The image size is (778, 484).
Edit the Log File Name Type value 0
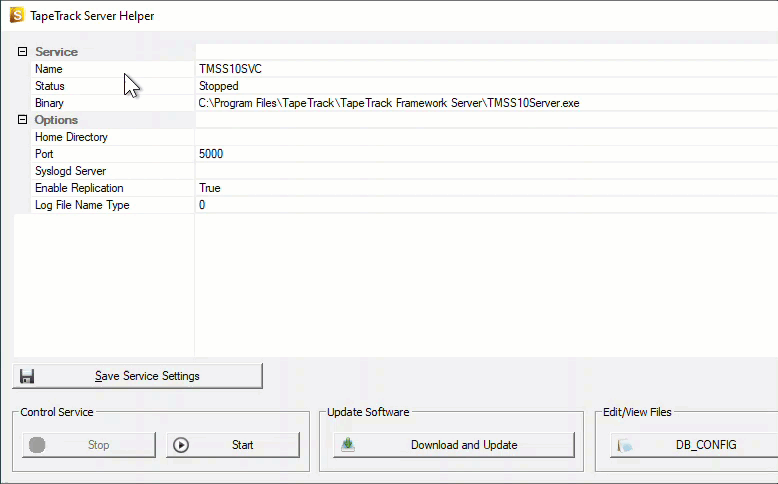202,205
